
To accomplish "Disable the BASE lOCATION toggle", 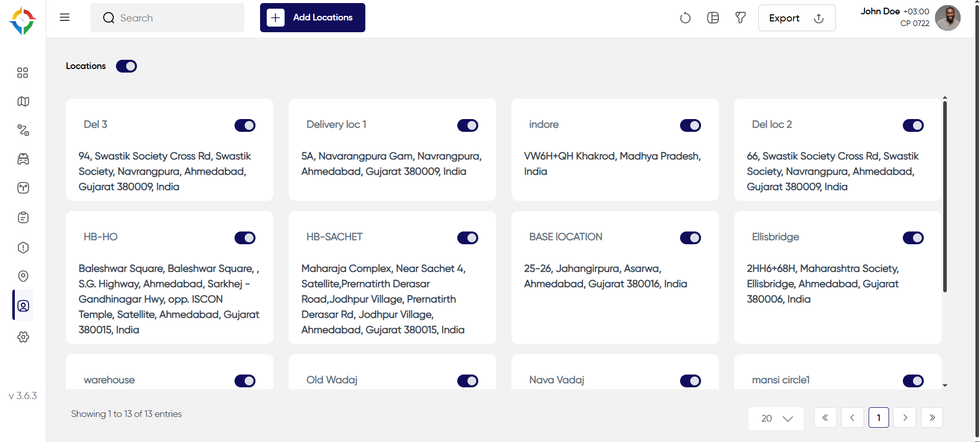I will [690, 238].
